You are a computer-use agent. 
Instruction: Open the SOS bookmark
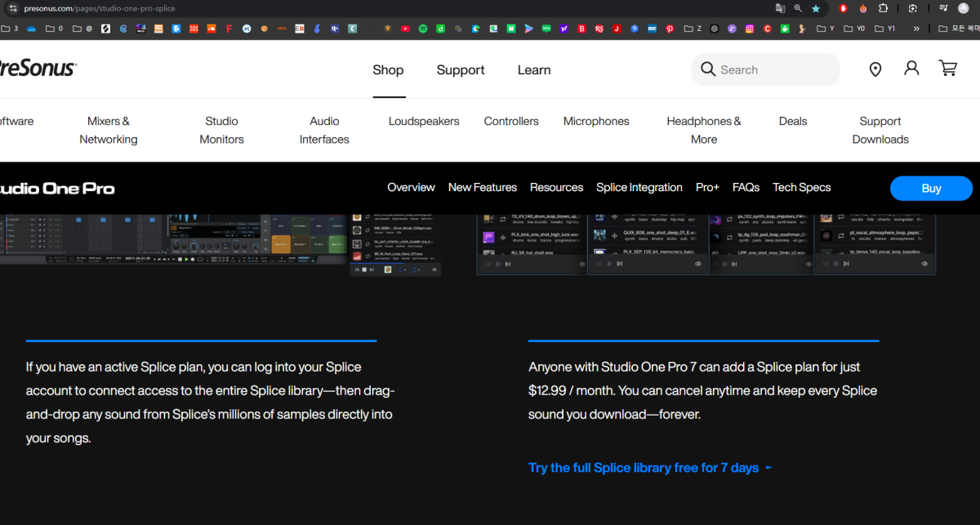tap(194, 29)
